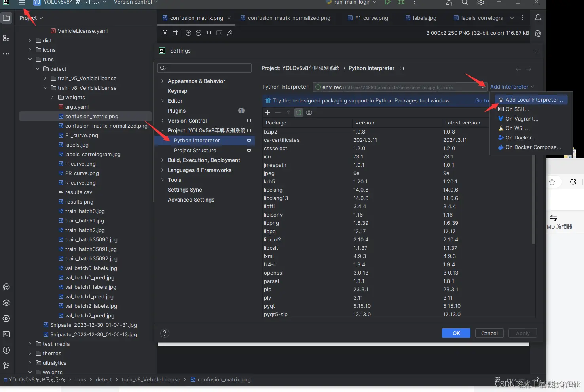Open the Plugins settings page
The height and width of the screenshot is (392, 584).
pos(176,111)
